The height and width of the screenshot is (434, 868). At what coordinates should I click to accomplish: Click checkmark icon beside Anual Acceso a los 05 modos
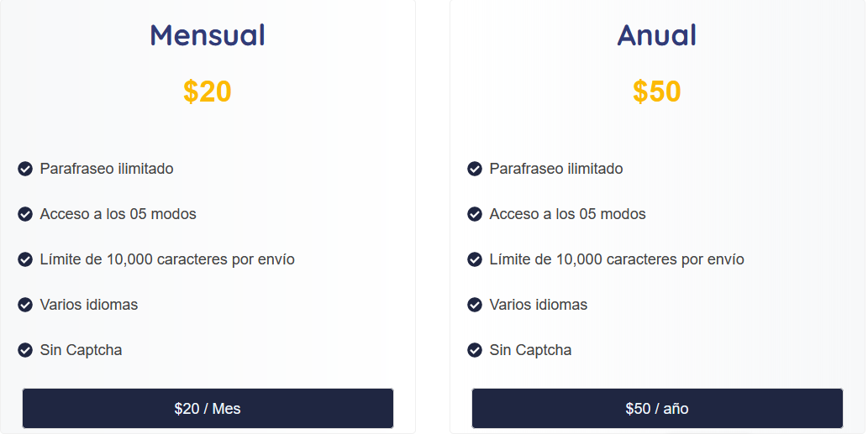tap(475, 214)
